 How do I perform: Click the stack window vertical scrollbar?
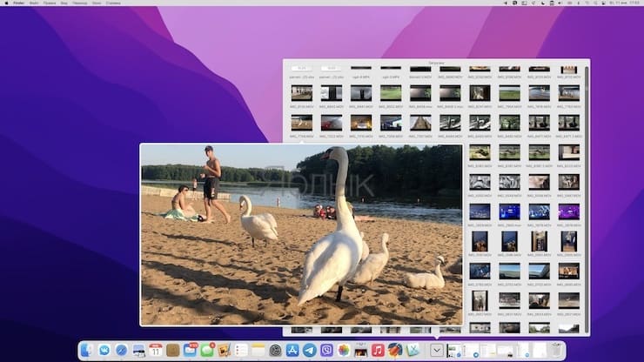587,199
